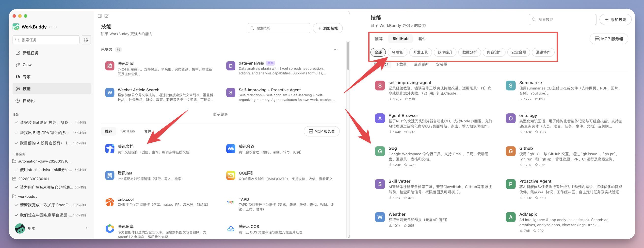The image size is (644, 248).
Task: Open the cnb.cool skill icon
Action: point(110,202)
